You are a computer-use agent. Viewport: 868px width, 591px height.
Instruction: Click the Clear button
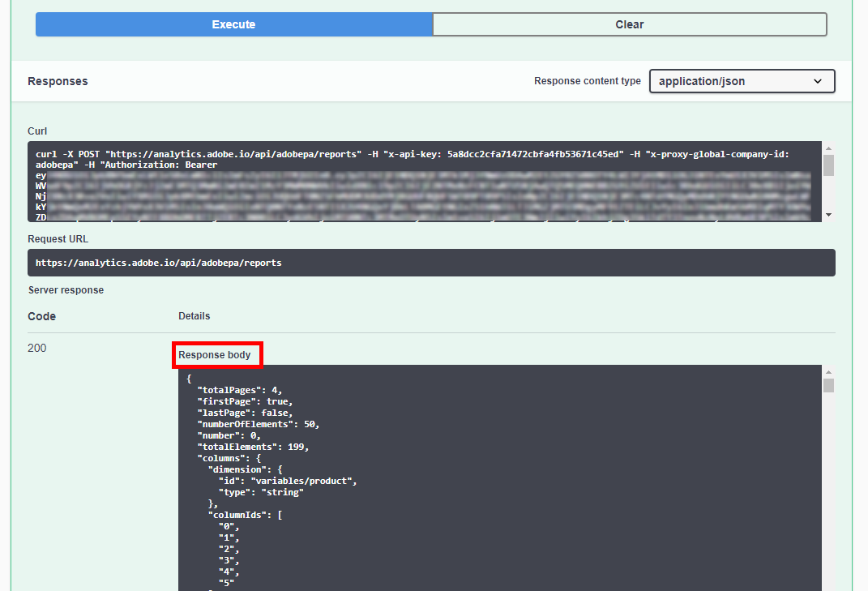pyautogui.click(x=630, y=24)
